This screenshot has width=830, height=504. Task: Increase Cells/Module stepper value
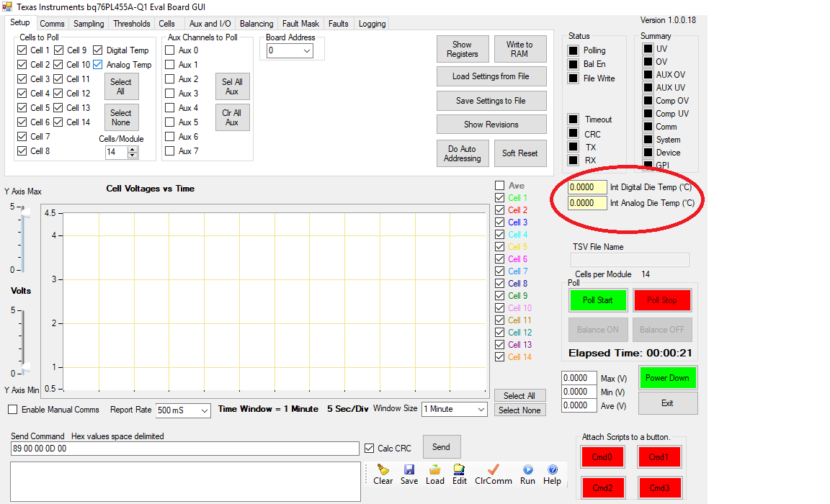coord(133,149)
